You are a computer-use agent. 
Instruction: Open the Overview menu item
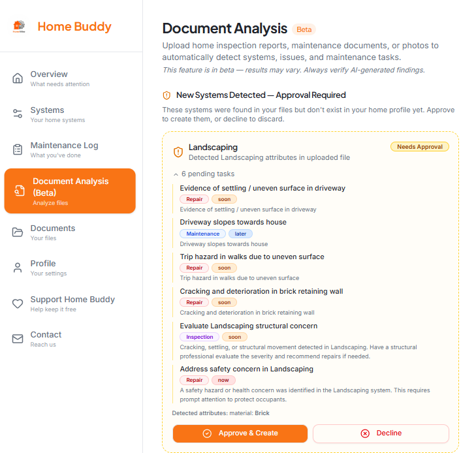[x=70, y=78]
